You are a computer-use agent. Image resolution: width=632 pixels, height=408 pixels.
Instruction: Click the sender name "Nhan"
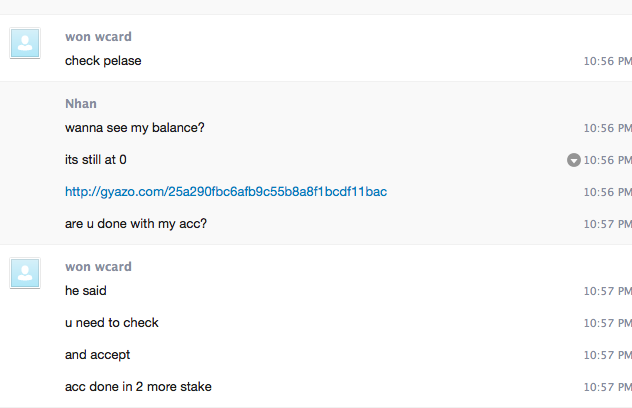click(x=81, y=104)
